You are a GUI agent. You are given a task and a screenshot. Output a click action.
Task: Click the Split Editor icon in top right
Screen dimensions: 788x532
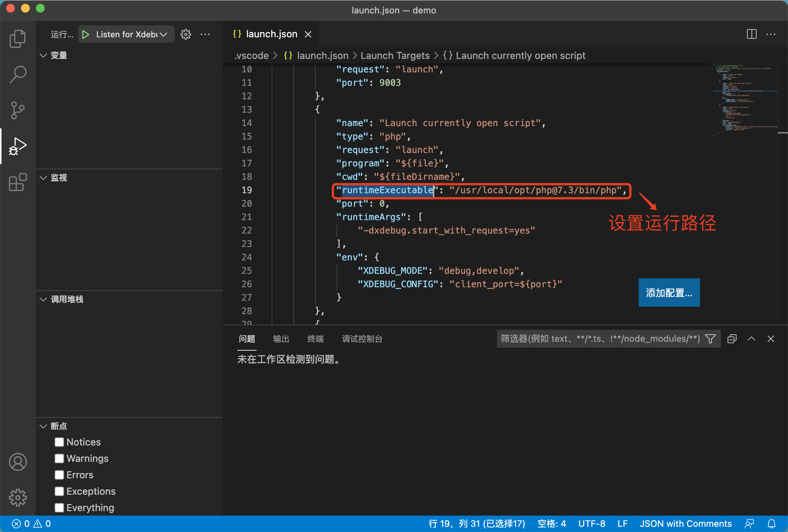[x=751, y=34]
